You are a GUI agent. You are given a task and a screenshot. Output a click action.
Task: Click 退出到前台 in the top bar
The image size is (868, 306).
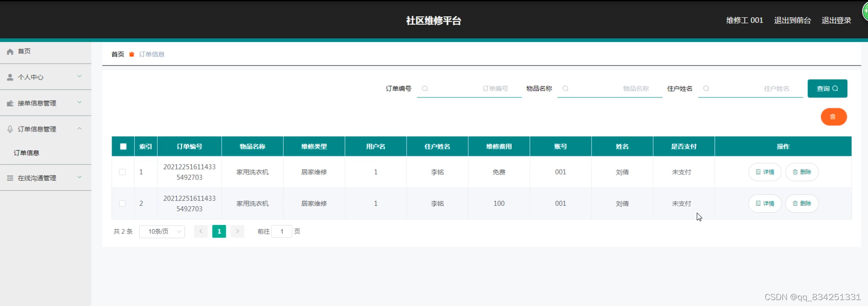[792, 20]
